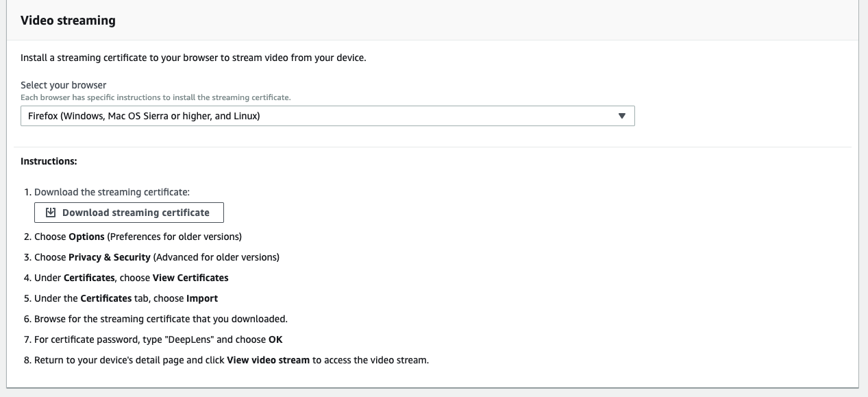
Task: Click the bold OK text in step 7
Action: click(x=275, y=339)
